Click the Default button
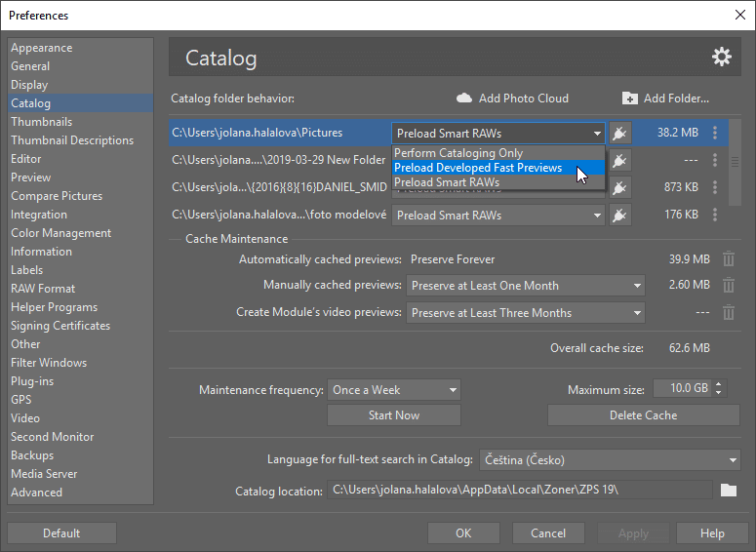Screen dimensions: 756x552 click(61, 533)
